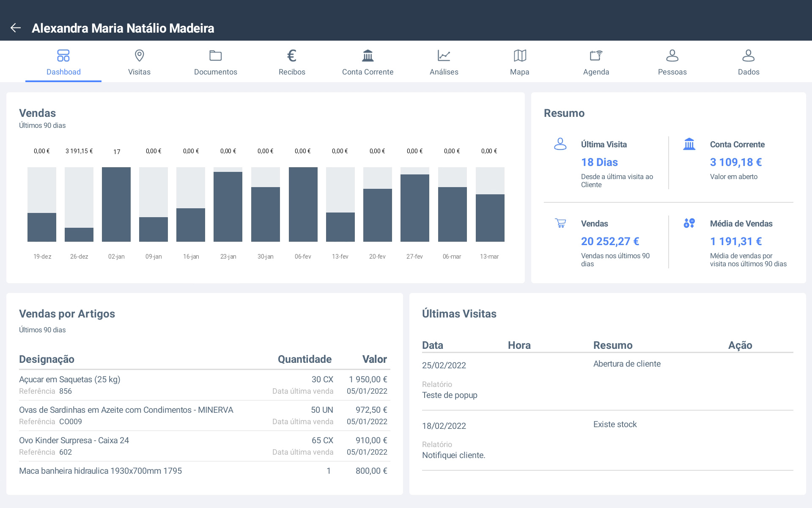The image size is (812, 508).
Task: Click the 3 109,18 € conta corrente value
Action: point(735,162)
